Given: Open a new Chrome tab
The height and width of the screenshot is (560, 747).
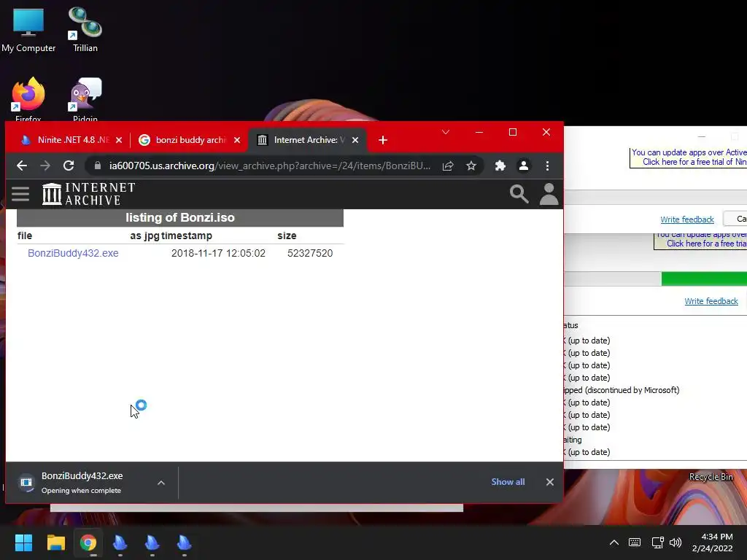Looking at the screenshot, I should pyautogui.click(x=382, y=140).
